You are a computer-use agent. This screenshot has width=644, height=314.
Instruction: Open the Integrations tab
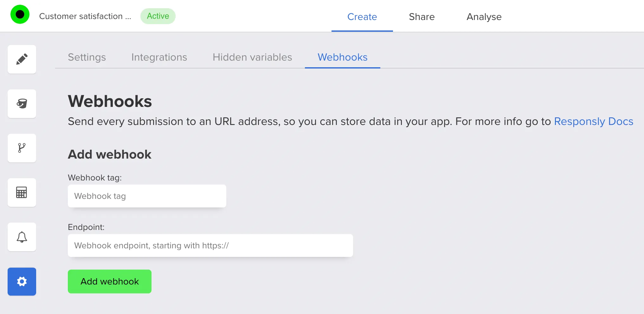tap(159, 57)
